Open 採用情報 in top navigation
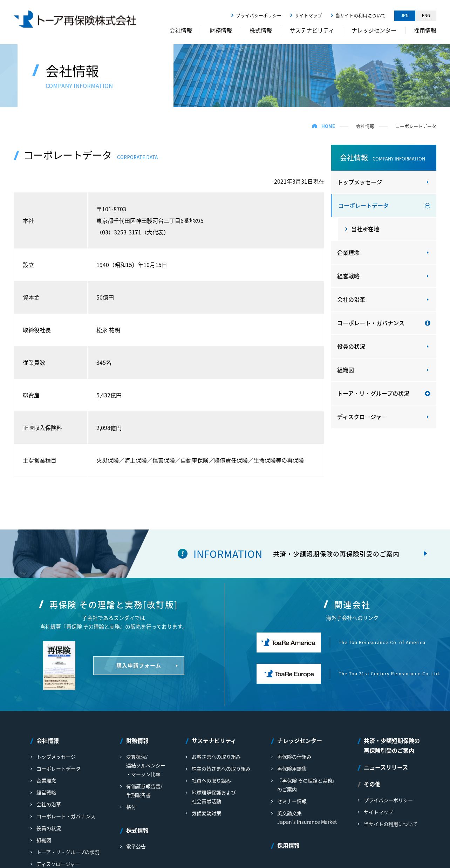The image size is (450, 868). point(425,31)
